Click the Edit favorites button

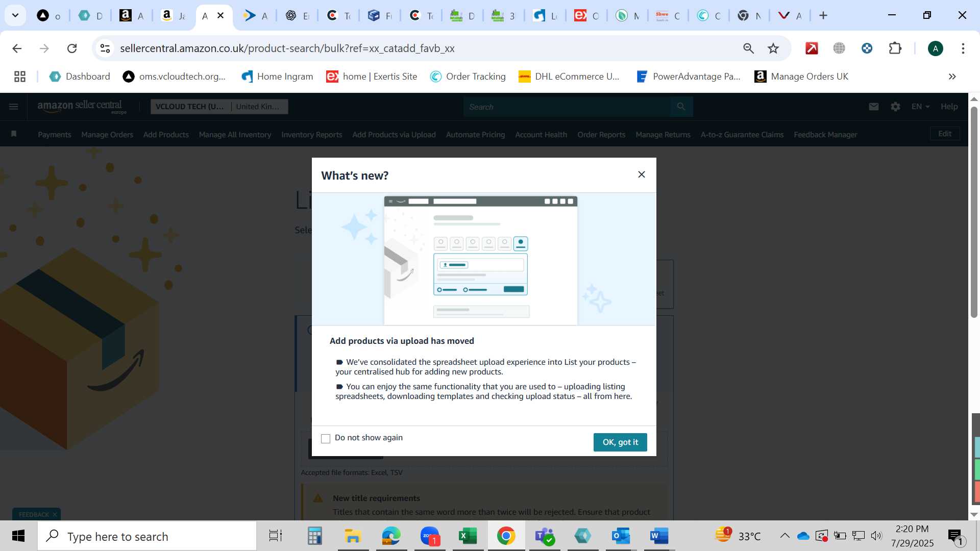[945, 134]
